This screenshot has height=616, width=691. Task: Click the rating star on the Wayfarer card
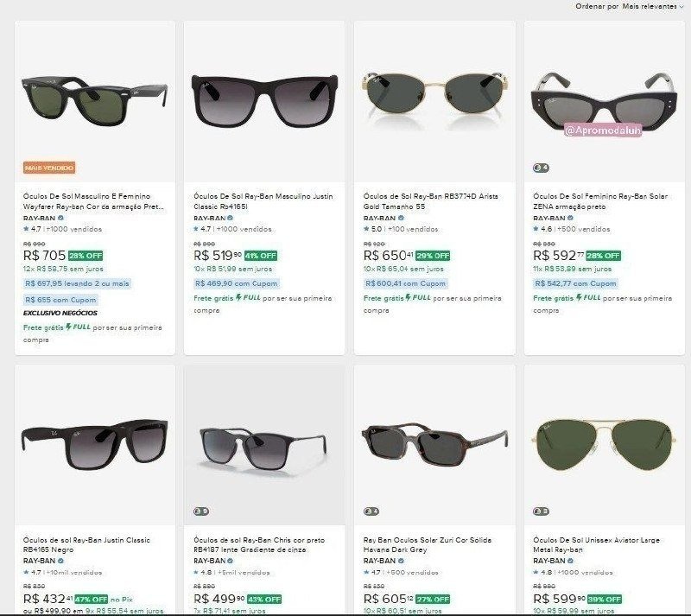[x=26, y=229]
